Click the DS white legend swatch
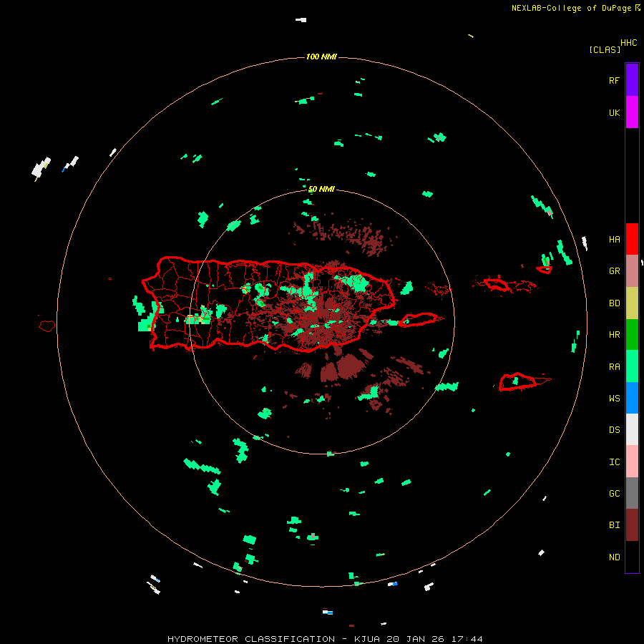The width and height of the screenshot is (644, 644). [x=632, y=429]
